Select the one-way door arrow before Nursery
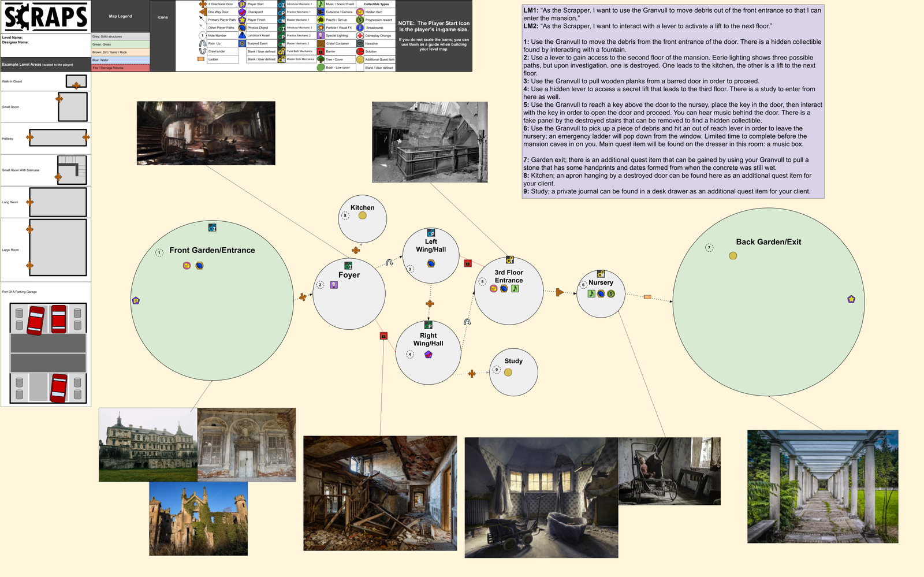The width and height of the screenshot is (924, 577). [559, 292]
